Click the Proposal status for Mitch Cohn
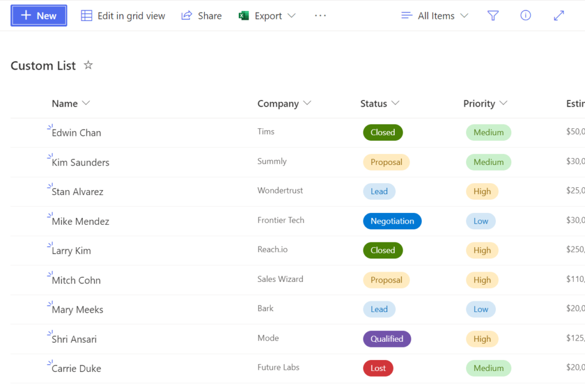 (386, 280)
